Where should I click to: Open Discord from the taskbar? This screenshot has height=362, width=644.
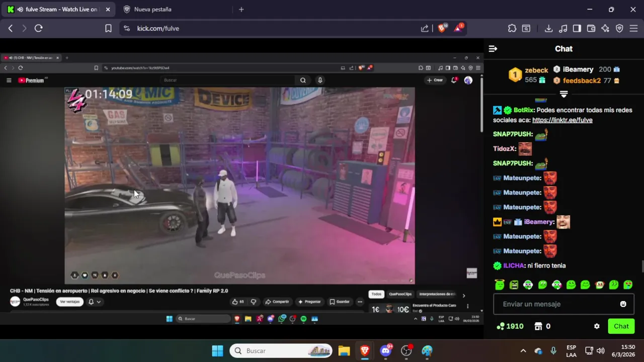(x=386, y=350)
